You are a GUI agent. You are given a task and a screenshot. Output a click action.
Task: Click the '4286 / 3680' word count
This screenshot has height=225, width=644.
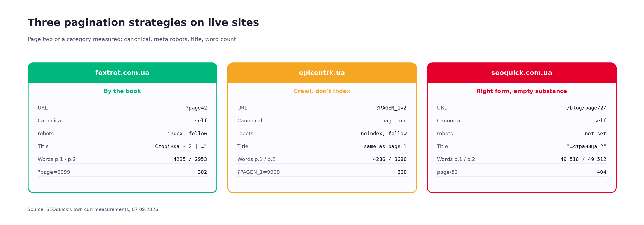coord(390,159)
